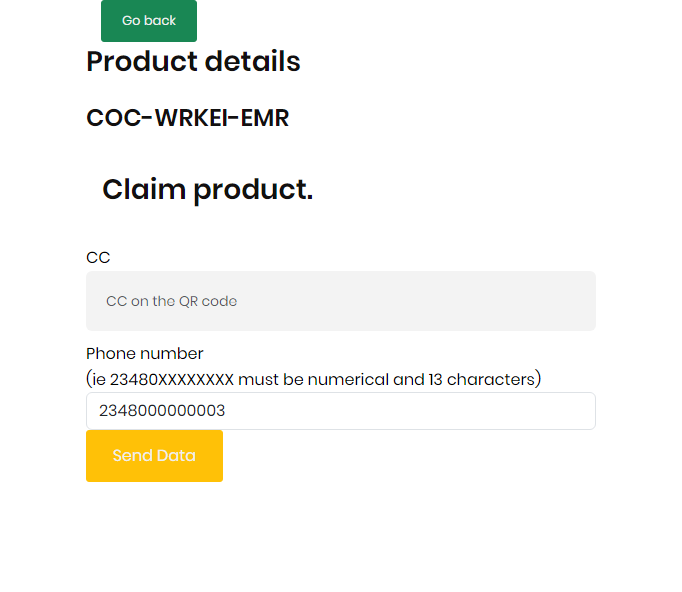Click the '13 characters' text in hint
Screen dimensions: 682x592
481,380
